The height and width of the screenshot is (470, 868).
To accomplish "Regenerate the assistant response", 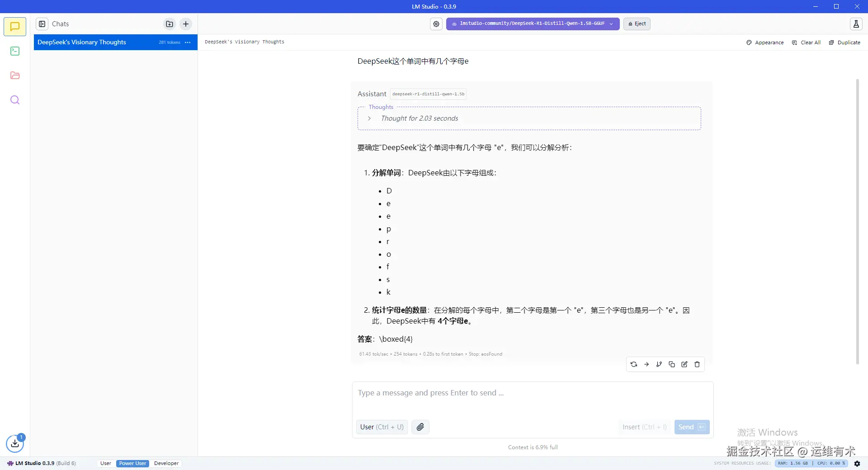I will pyautogui.click(x=633, y=364).
